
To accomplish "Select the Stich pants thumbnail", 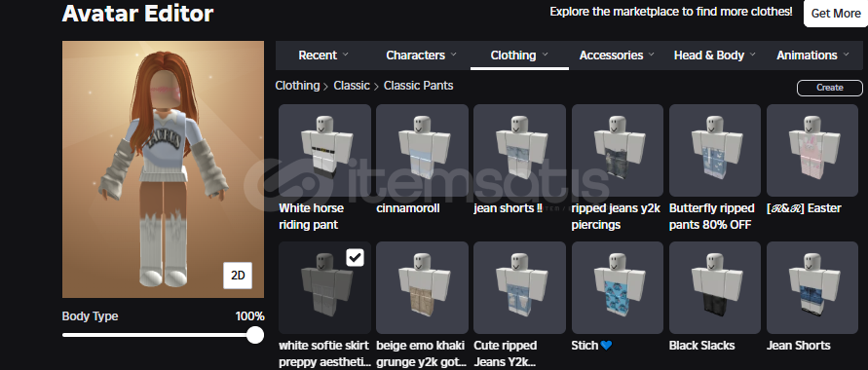I will (x=618, y=287).
